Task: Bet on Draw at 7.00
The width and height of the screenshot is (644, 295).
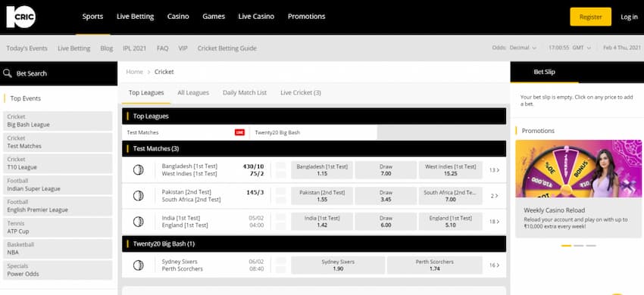Action: [x=386, y=170]
